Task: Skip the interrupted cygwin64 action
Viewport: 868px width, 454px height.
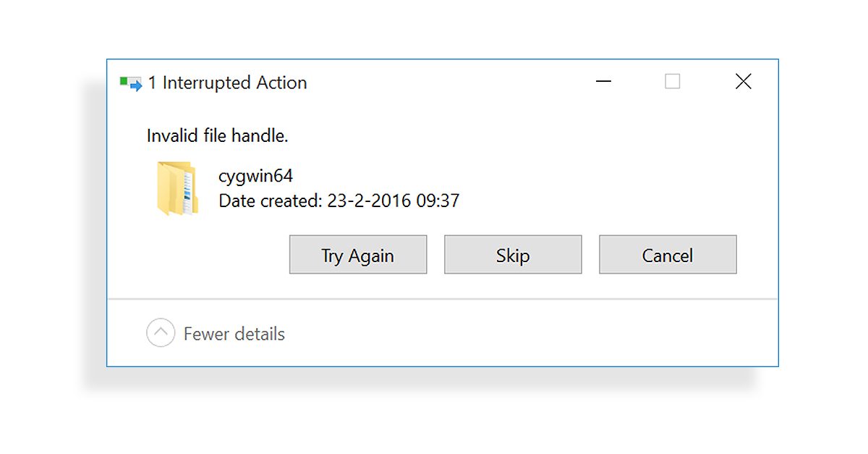Action: click(513, 255)
